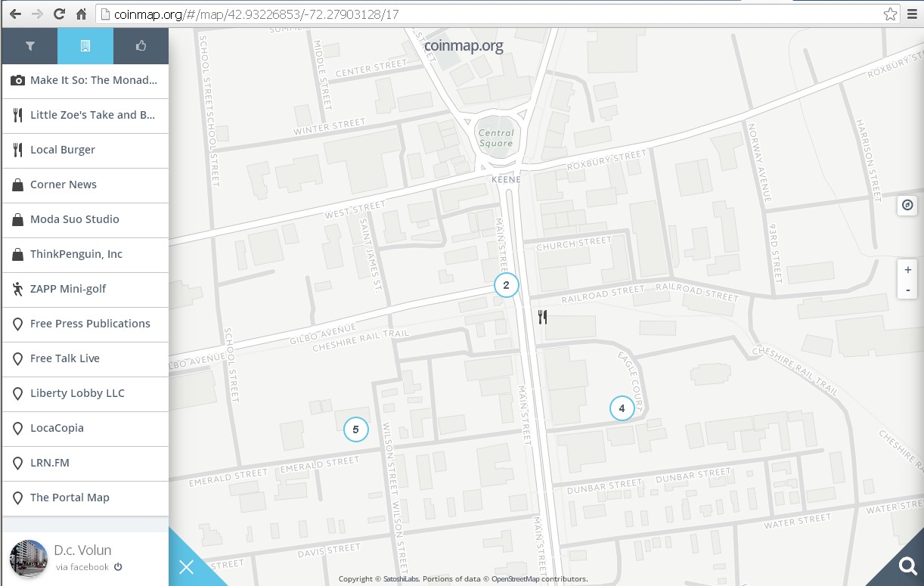
Task: Zoom out with the minus button
Action: pyautogui.click(x=907, y=290)
